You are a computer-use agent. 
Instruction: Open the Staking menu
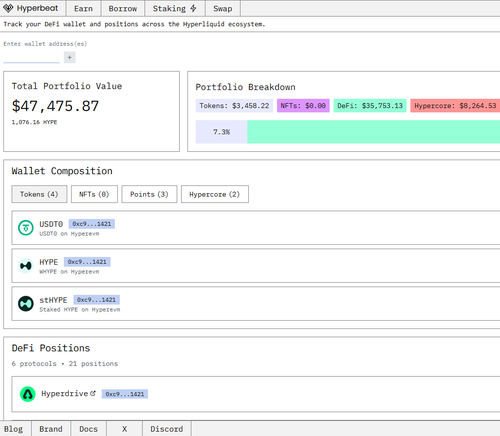click(x=175, y=9)
